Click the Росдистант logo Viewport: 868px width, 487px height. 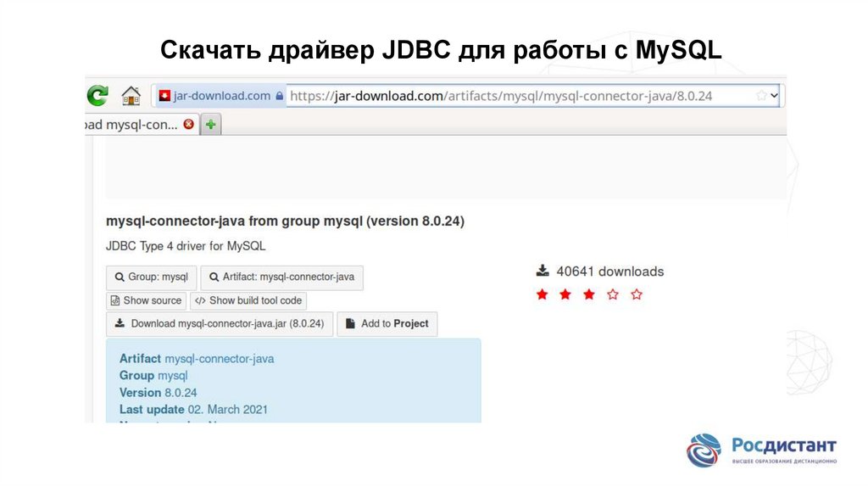(762, 450)
